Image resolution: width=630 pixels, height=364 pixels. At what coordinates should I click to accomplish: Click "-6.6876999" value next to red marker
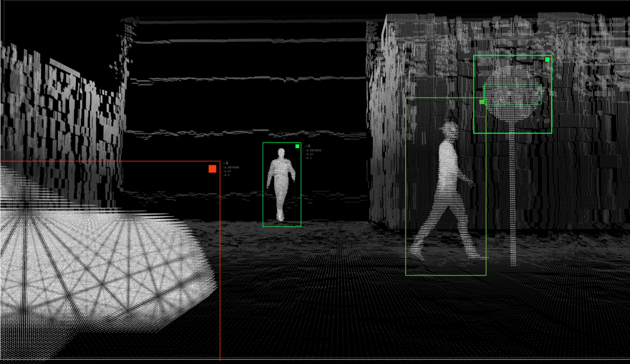pyautogui.click(x=231, y=167)
